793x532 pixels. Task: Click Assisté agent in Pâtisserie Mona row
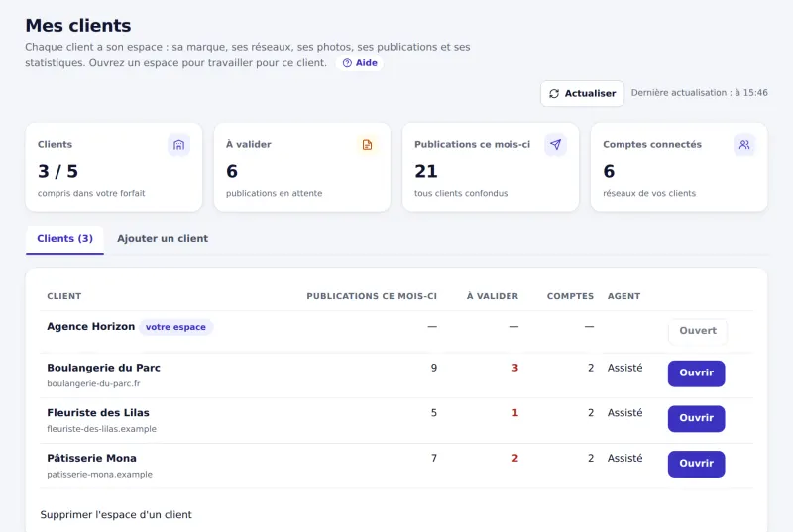(x=625, y=459)
